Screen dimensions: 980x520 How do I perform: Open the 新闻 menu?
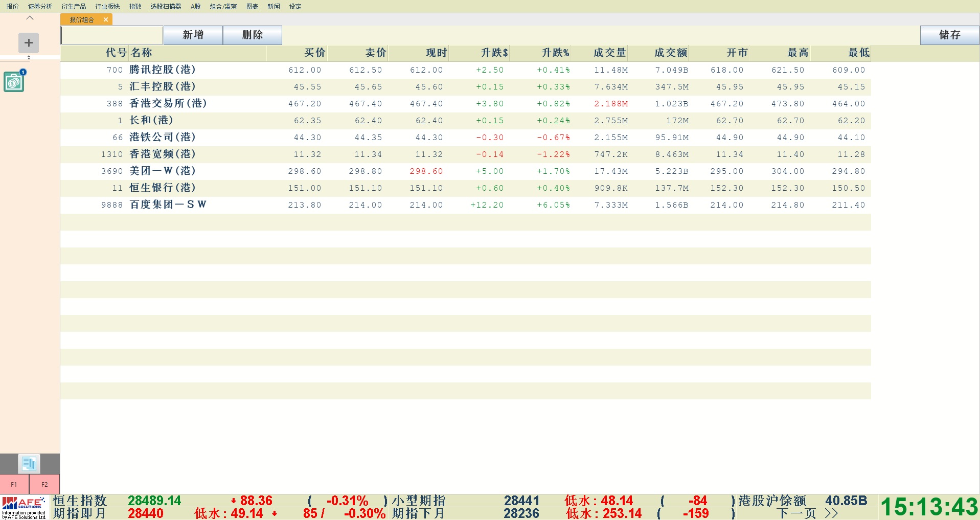(x=274, y=6)
